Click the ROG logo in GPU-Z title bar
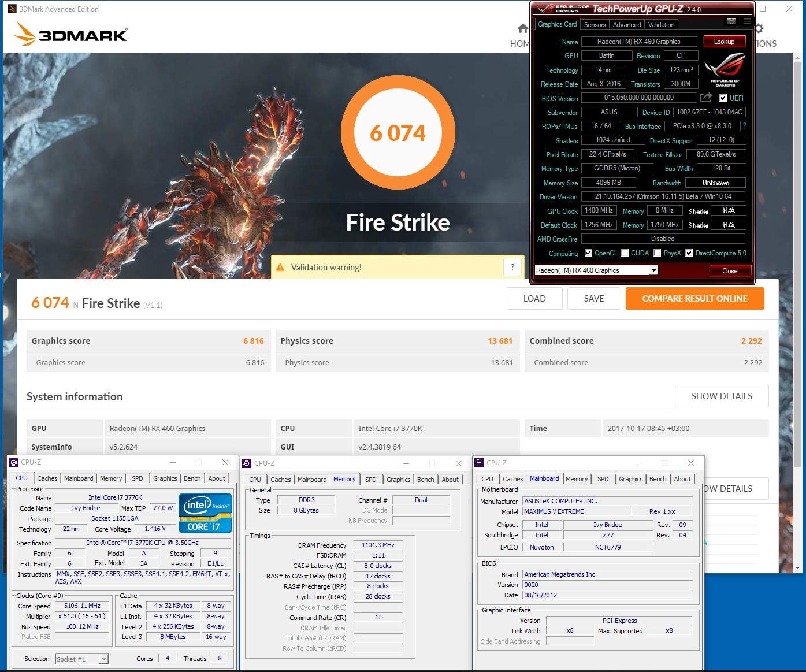The width and height of the screenshot is (806, 672). pos(546,9)
